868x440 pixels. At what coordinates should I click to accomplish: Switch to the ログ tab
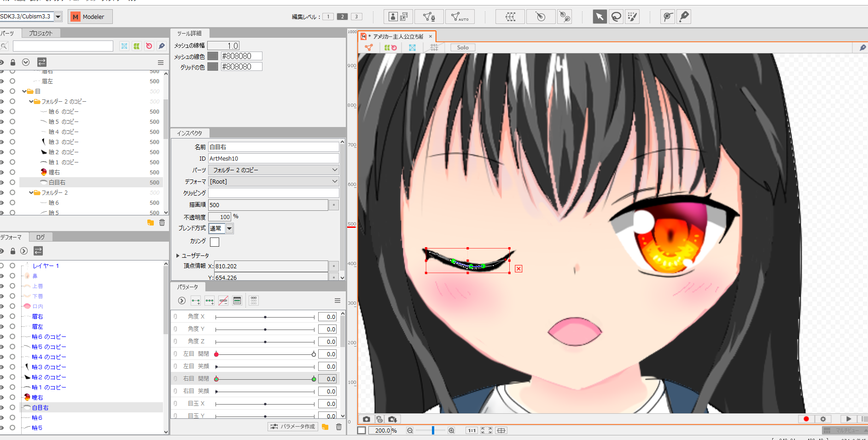coord(41,237)
